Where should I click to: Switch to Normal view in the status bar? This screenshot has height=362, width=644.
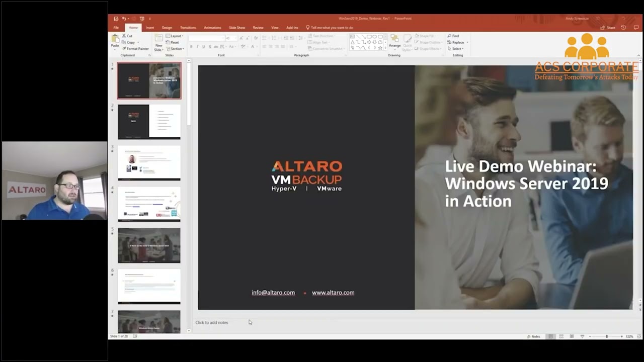[x=550, y=336]
